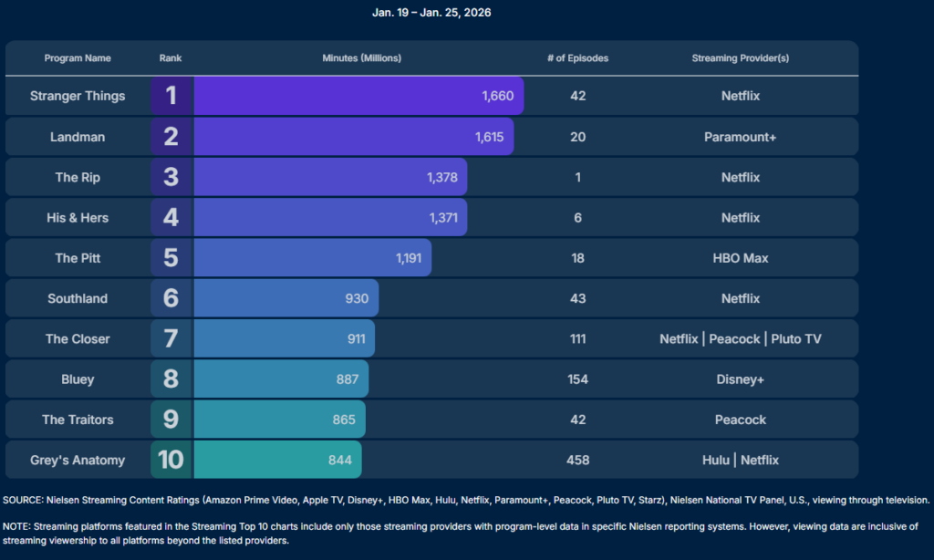Click the rank 10 badge
This screenshot has height=560, width=934.
coord(171,460)
